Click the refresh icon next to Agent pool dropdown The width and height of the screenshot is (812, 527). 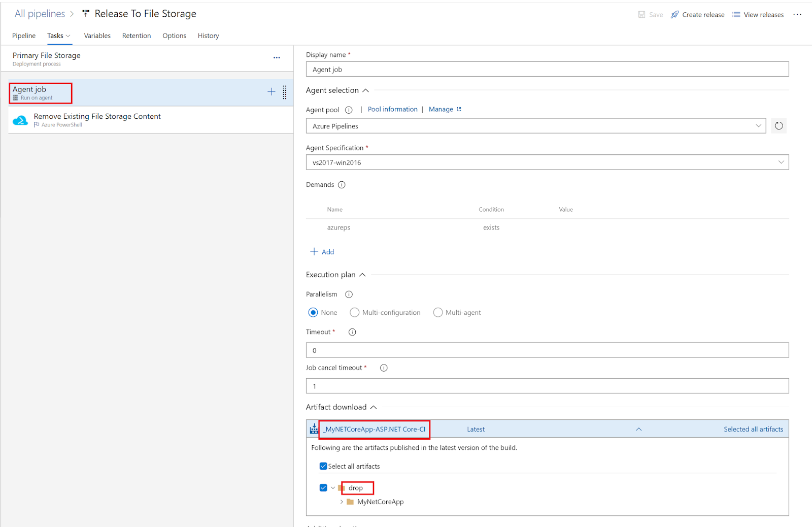[779, 125]
